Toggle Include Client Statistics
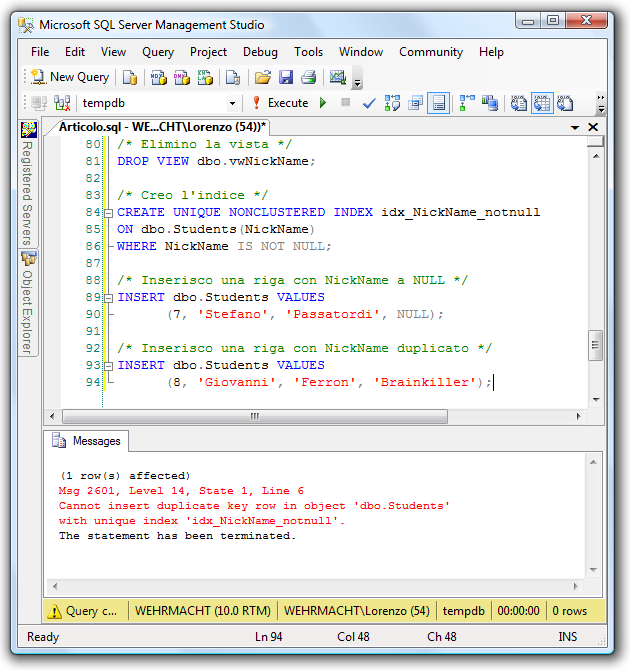The width and height of the screenshot is (630, 670). pos(490,103)
